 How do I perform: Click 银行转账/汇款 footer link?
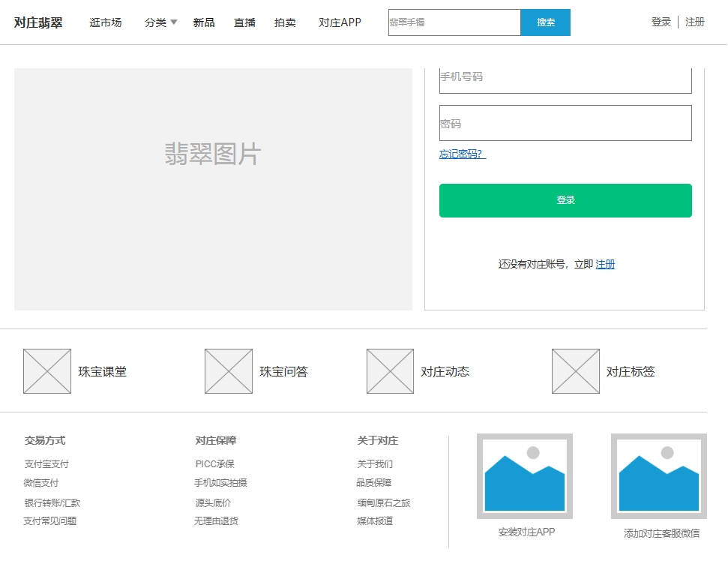52,502
